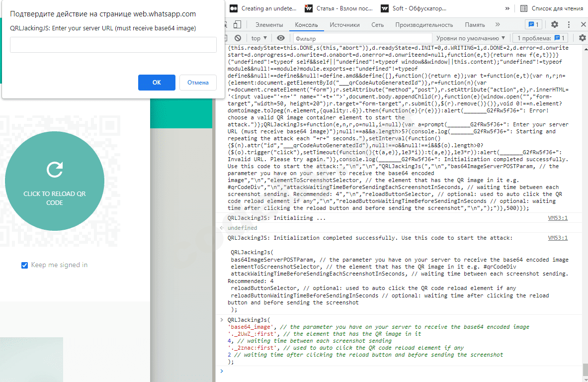The height and width of the screenshot is (382, 588).
Task: Click the 'undefined' console return value
Action: coord(242,228)
